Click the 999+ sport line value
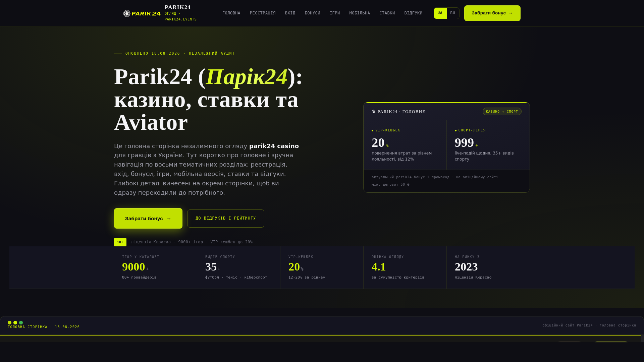Screen dimensions: 644x362 coord(466,143)
